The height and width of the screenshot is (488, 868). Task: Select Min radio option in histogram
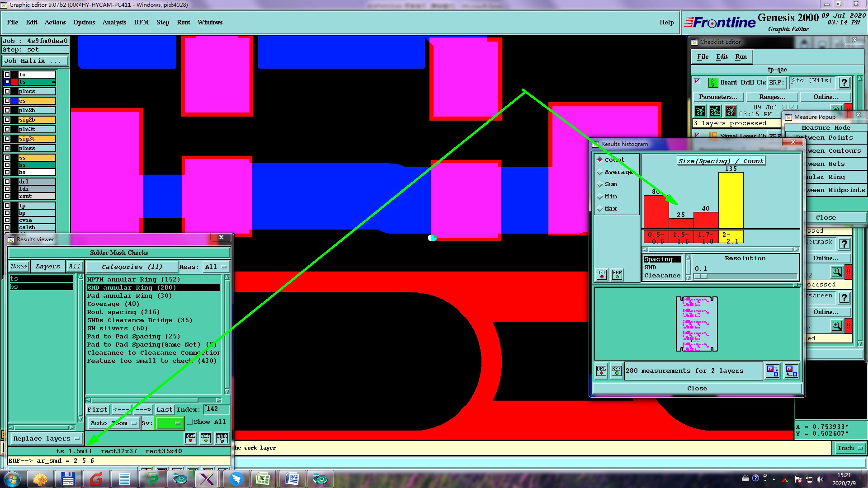pyautogui.click(x=607, y=197)
